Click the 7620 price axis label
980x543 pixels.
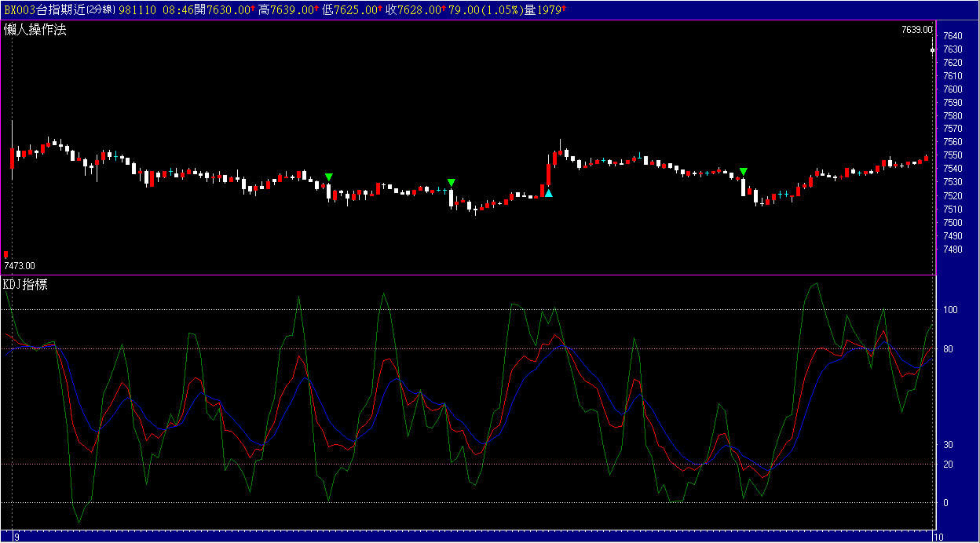[953, 63]
